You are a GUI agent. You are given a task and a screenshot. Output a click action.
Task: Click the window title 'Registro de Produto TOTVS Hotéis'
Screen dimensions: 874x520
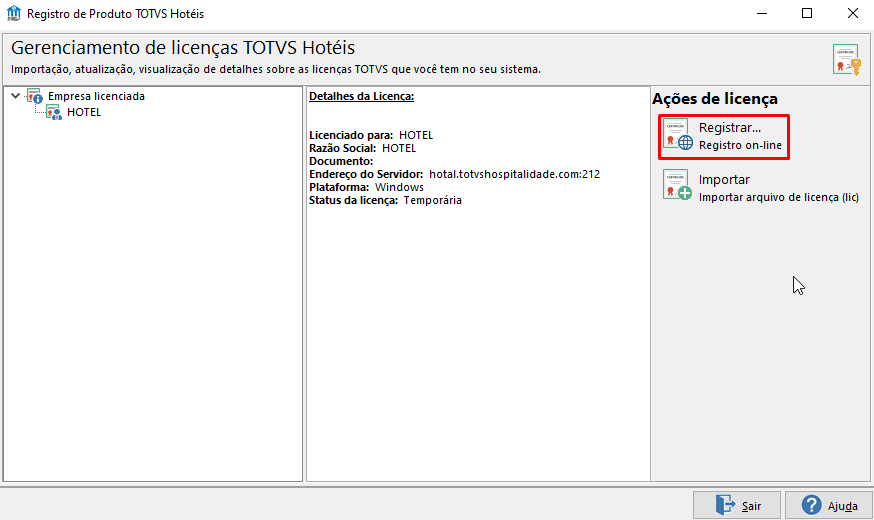pyautogui.click(x=115, y=13)
